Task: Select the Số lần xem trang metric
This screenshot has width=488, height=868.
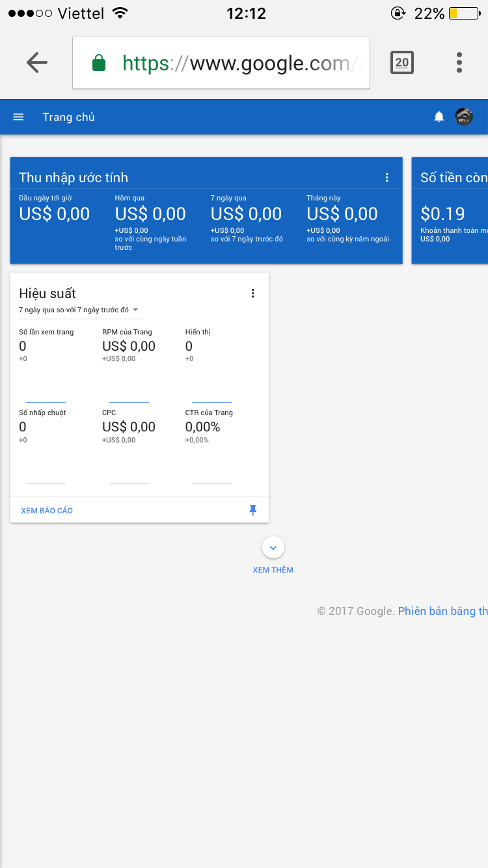Action: point(46,345)
